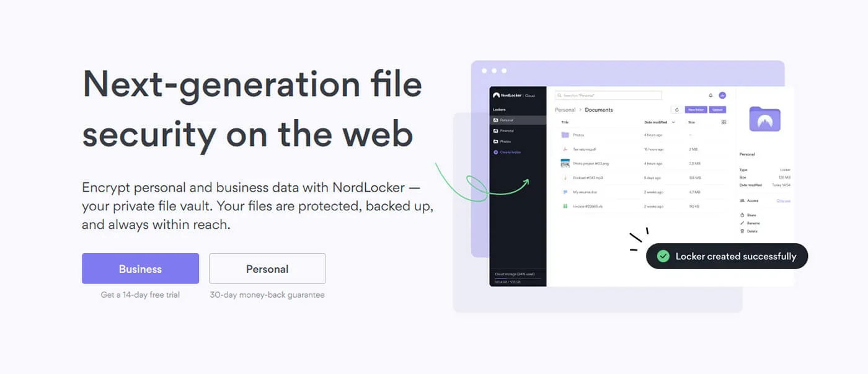
Task: Select the My resume.doc document icon
Action: click(x=565, y=192)
